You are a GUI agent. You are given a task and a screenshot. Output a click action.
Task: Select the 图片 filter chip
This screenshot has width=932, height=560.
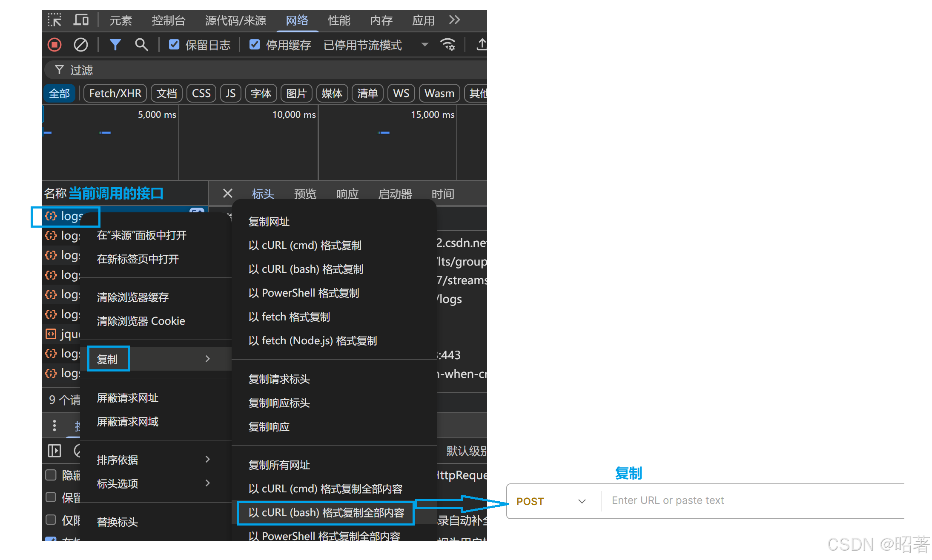coord(296,93)
